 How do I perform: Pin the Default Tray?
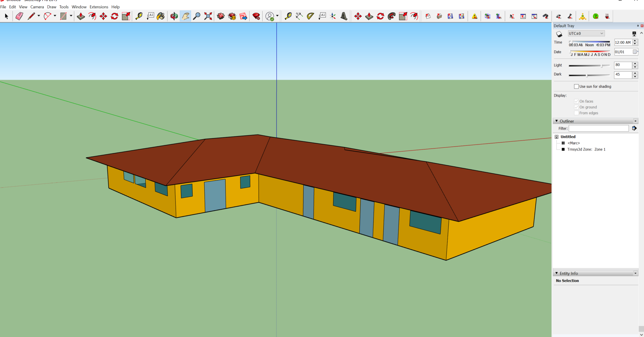(x=638, y=26)
